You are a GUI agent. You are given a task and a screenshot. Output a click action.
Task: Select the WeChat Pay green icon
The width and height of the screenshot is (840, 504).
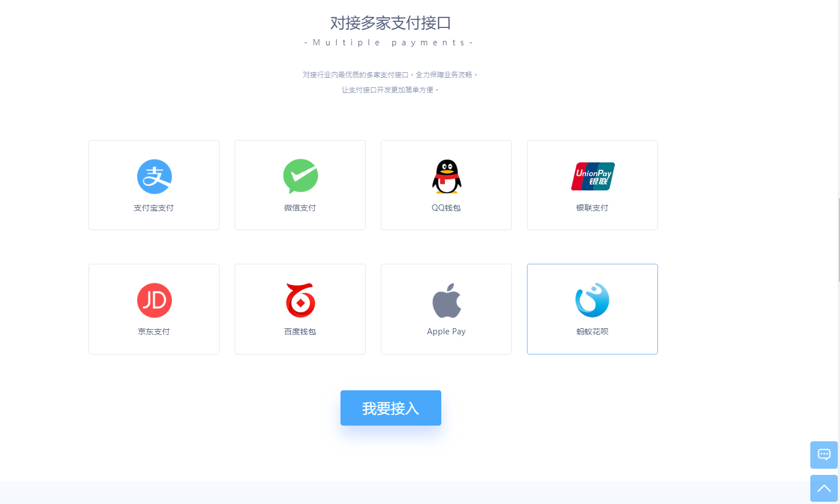click(301, 176)
